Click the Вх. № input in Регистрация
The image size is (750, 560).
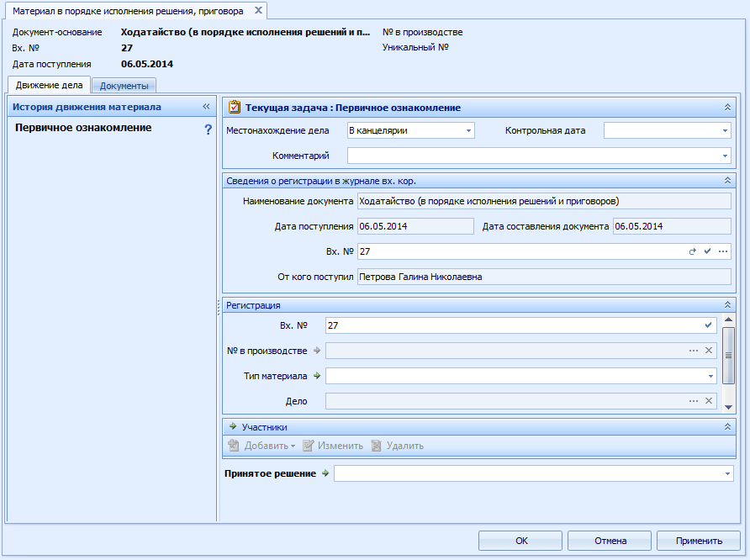[521, 325]
